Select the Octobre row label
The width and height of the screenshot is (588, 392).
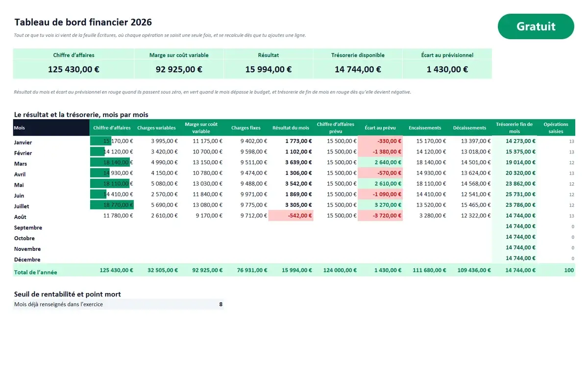coord(24,238)
